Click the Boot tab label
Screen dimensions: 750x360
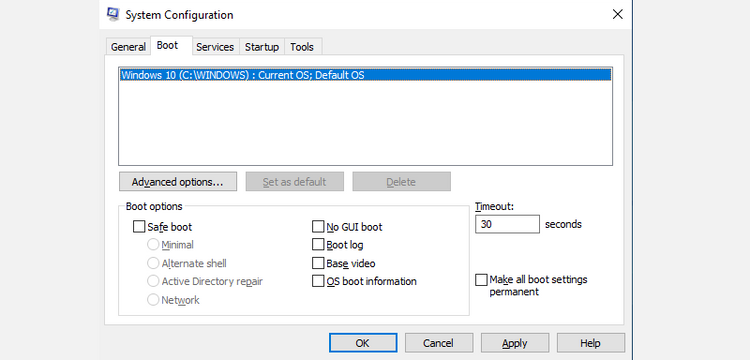pyautogui.click(x=167, y=45)
